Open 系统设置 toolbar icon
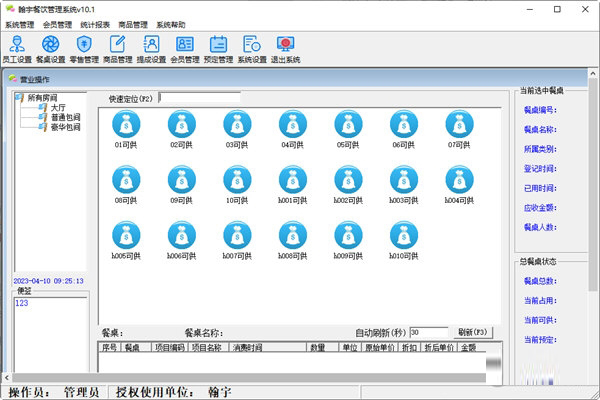The width and height of the screenshot is (600, 400). pos(252,47)
